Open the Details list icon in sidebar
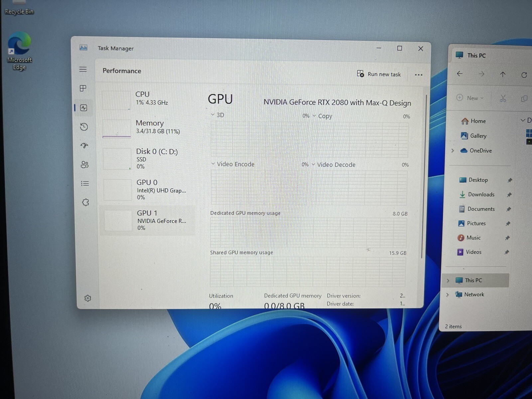 pyautogui.click(x=85, y=183)
